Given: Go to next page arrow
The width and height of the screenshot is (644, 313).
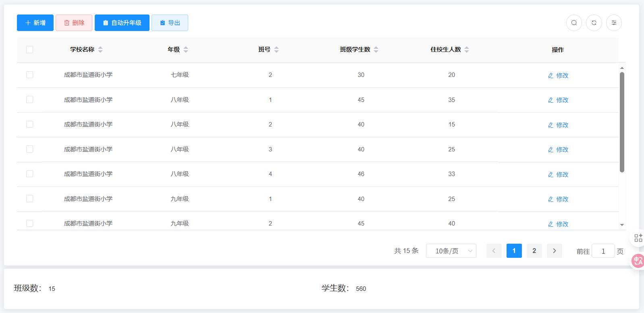Looking at the screenshot, I should click(554, 251).
